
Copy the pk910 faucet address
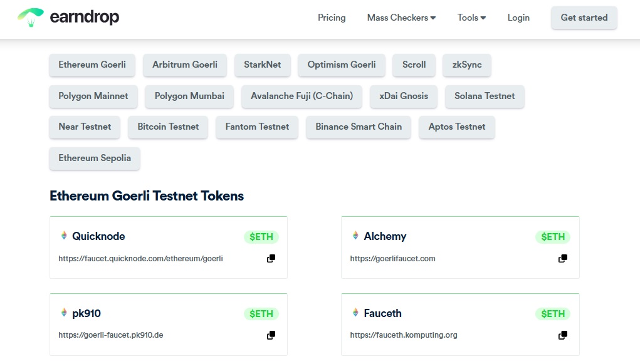coord(270,335)
